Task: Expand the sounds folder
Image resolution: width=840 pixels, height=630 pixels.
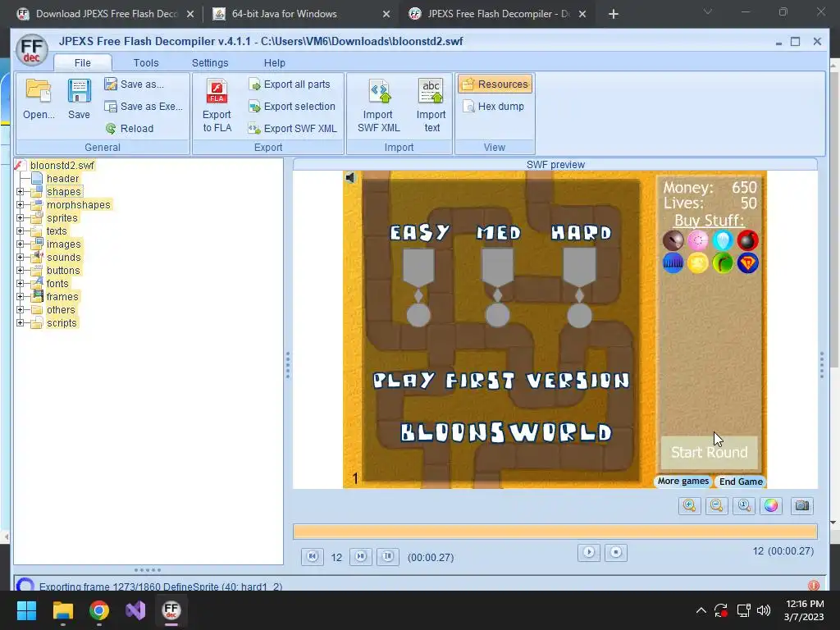Action: (21, 257)
